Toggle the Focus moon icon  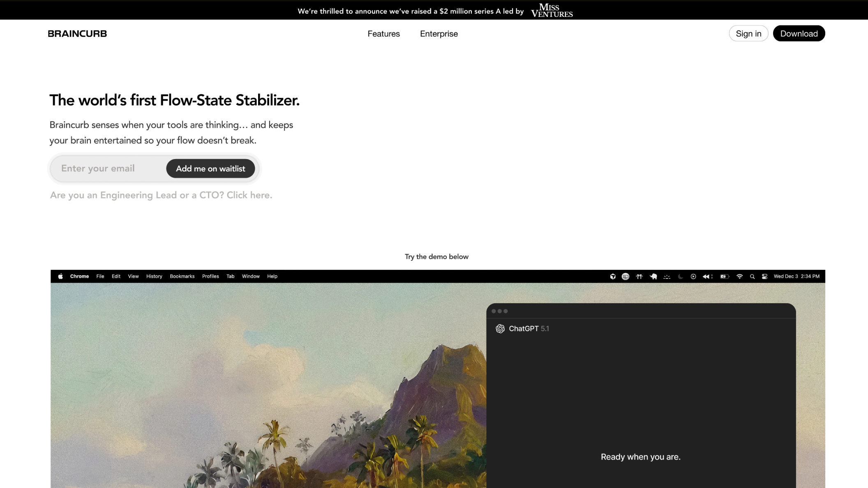(680, 276)
